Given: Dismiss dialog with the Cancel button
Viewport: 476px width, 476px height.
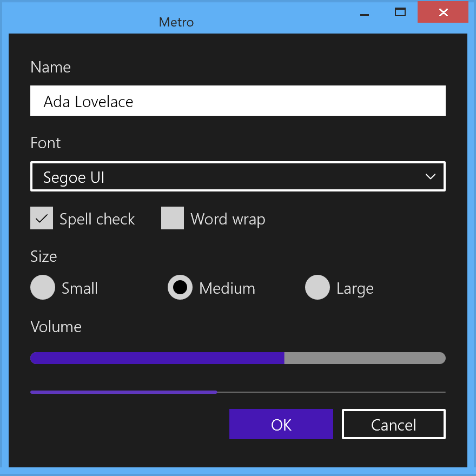Looking at the screenshot, I should (x=394, y=424).
